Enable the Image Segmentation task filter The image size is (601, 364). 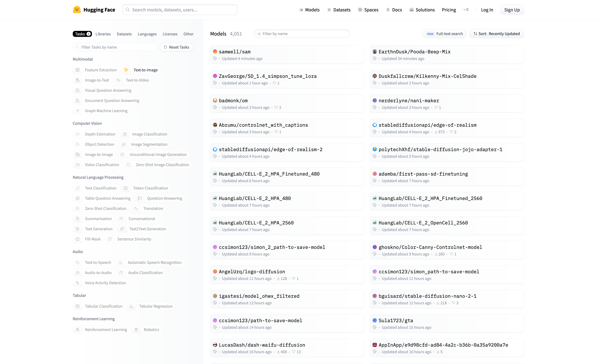[144, 144]
